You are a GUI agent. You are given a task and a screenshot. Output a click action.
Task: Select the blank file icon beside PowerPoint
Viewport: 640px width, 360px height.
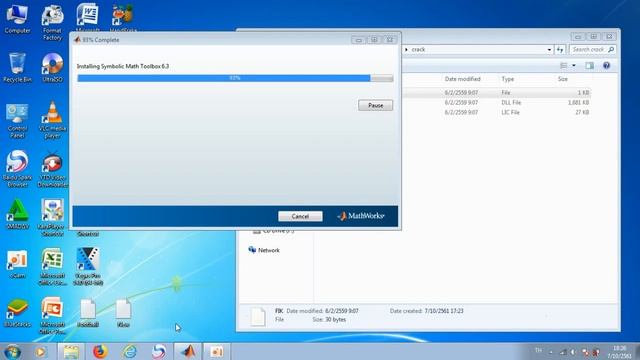click(88, 313)
